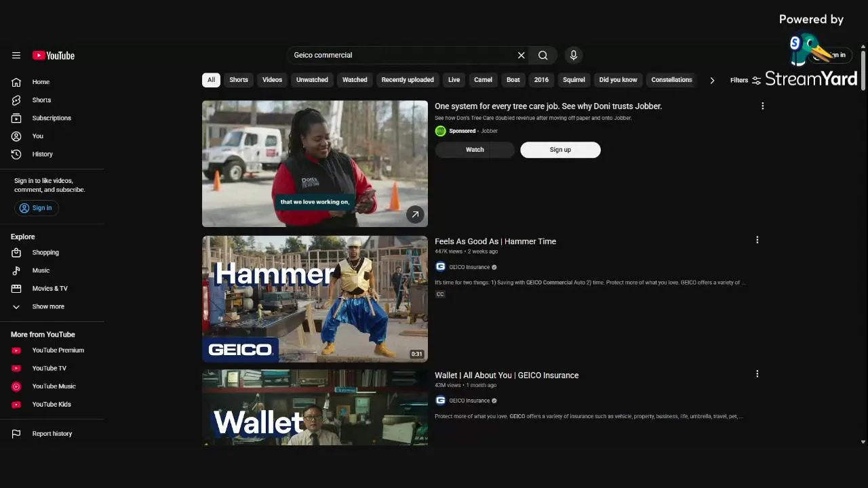Open the Jobber channel avatar
Viewport: 868px width, 488px height.
click(x=440, y=131)
